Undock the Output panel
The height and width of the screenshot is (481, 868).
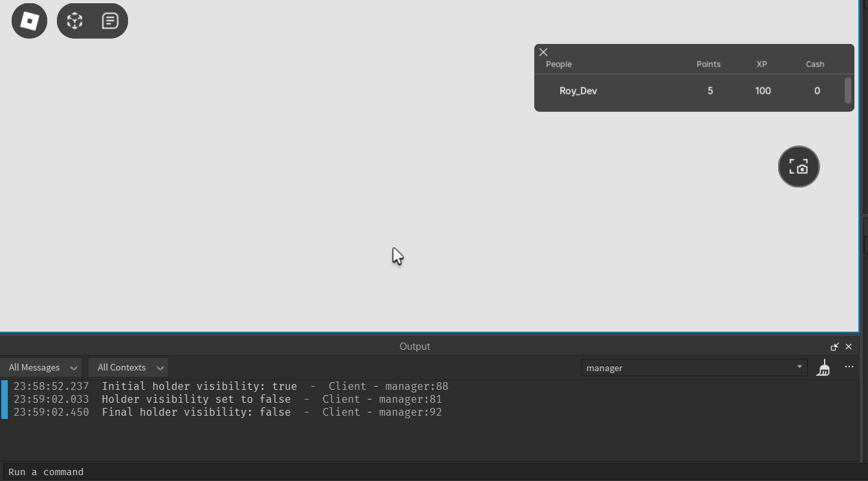[x=834, y=346]
